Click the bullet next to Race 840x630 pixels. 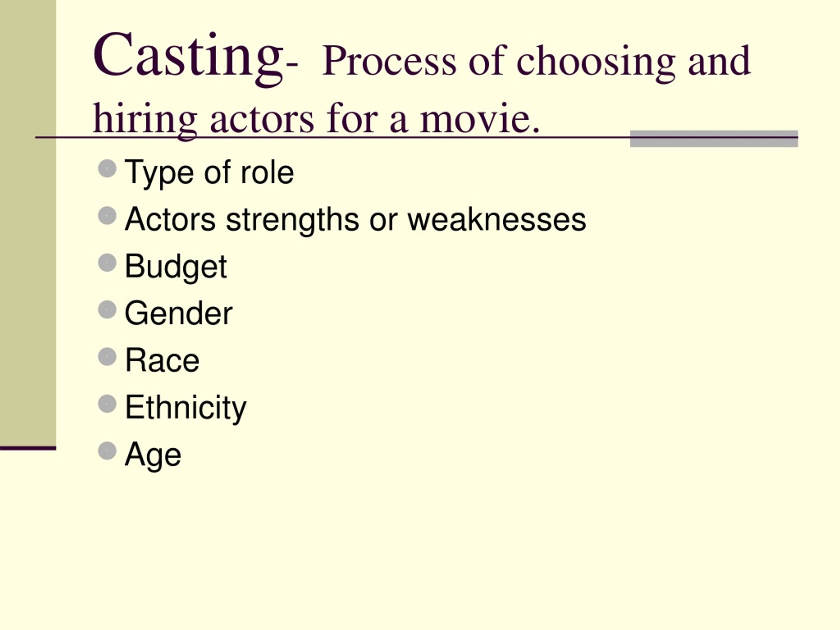107,357
